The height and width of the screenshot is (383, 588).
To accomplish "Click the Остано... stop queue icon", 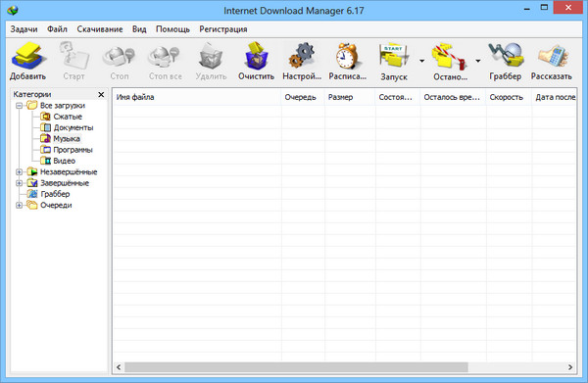I will click(450, 56).
